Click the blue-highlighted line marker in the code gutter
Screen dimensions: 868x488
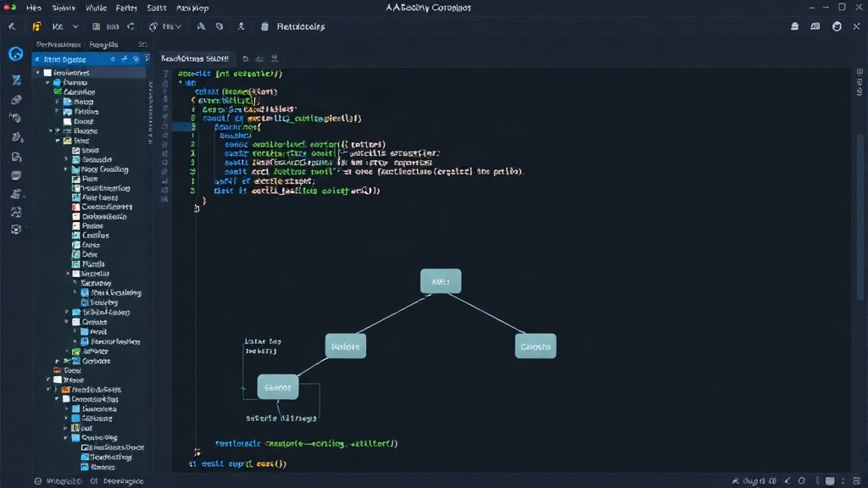(183, 127)
